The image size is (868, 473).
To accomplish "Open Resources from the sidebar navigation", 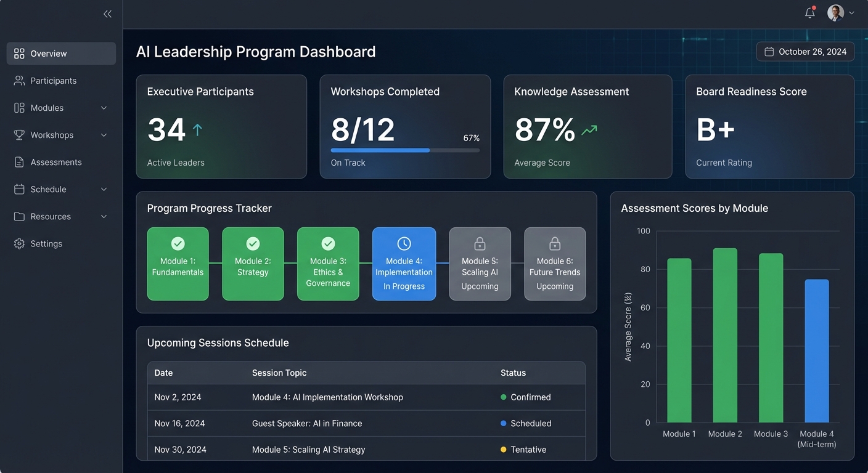I will point(51,216).
